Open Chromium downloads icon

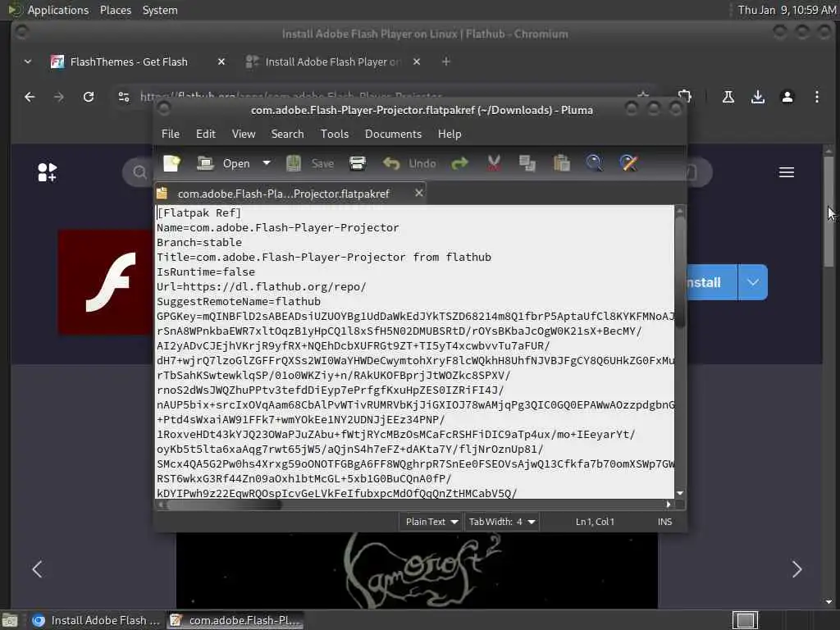coord(757,97)
